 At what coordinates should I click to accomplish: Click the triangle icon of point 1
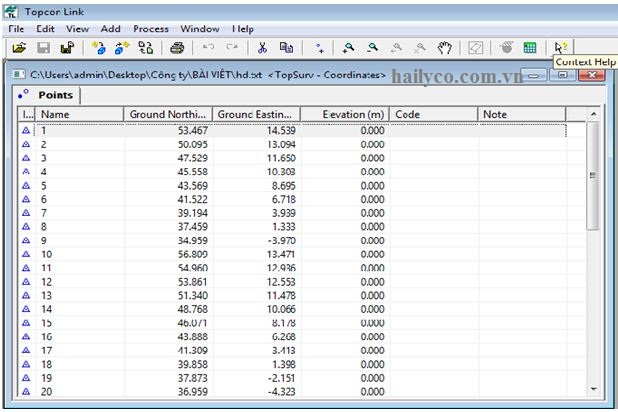point(26,130)
